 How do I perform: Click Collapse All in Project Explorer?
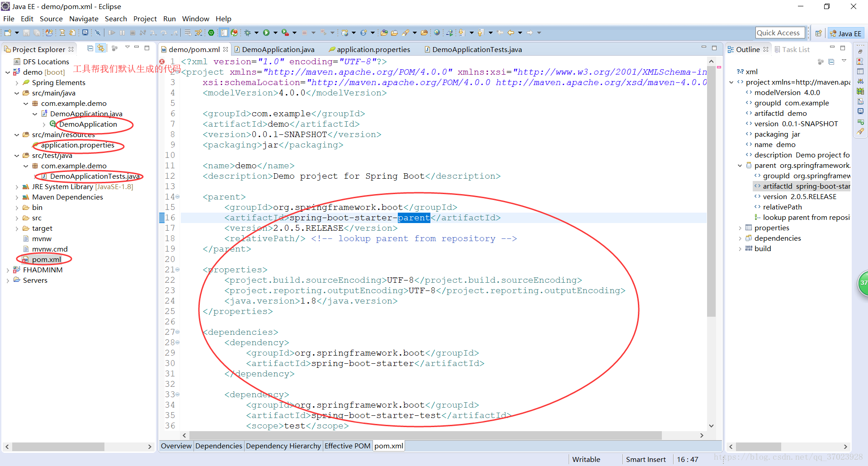click(x=90, y=48)
